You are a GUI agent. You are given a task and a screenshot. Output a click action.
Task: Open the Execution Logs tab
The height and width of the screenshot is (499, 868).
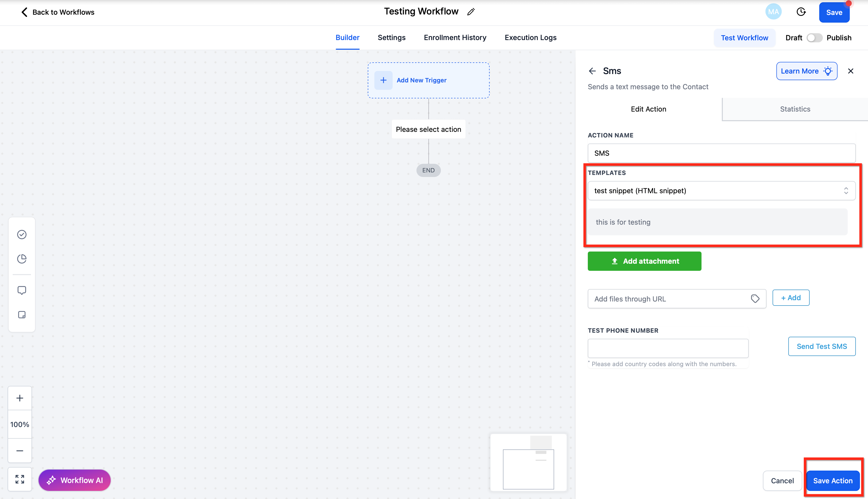(x=530, y=38)
